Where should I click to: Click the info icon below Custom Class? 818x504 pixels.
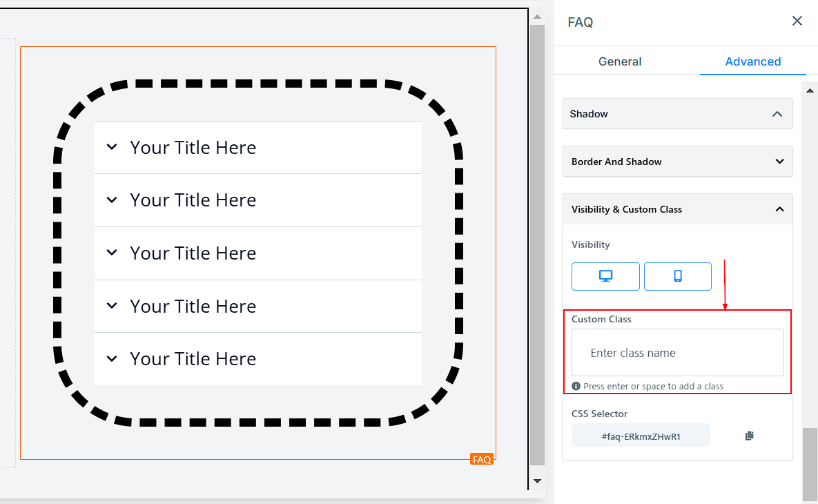coord(576,386)
